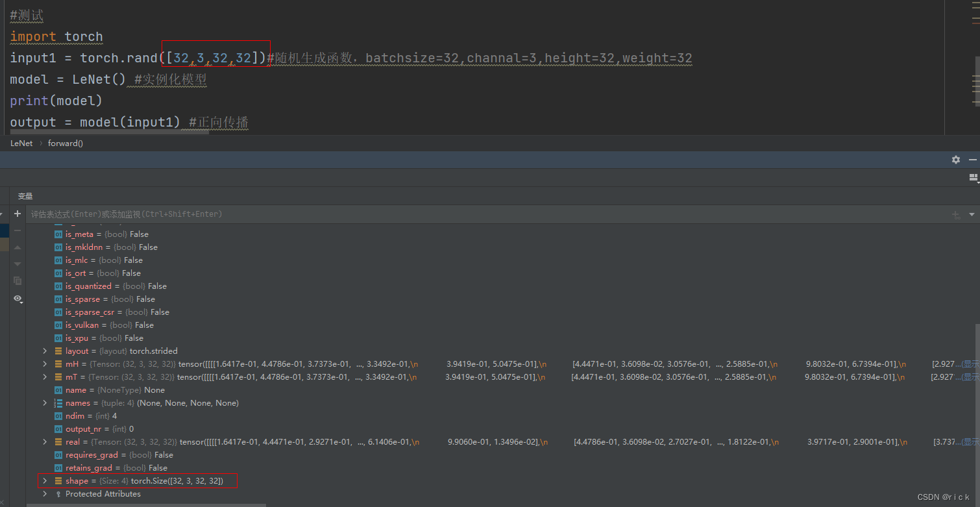
Task: Expand the shape Size node
Action: pos(45,481)
